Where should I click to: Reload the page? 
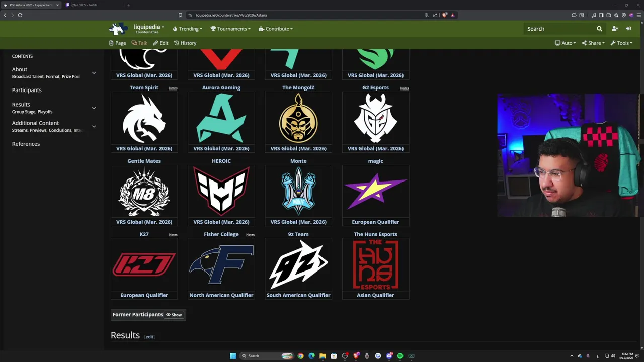[x=20, y=15]
